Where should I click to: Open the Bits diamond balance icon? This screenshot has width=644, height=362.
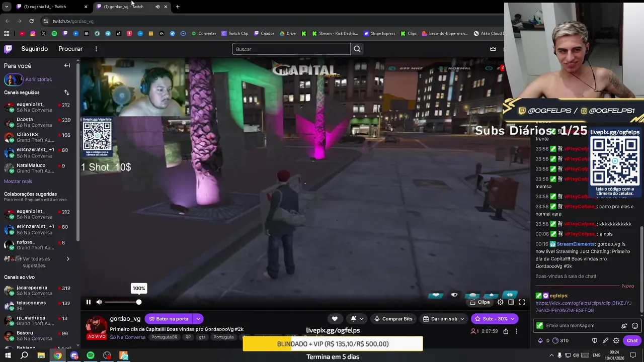(x=540, y=340)
